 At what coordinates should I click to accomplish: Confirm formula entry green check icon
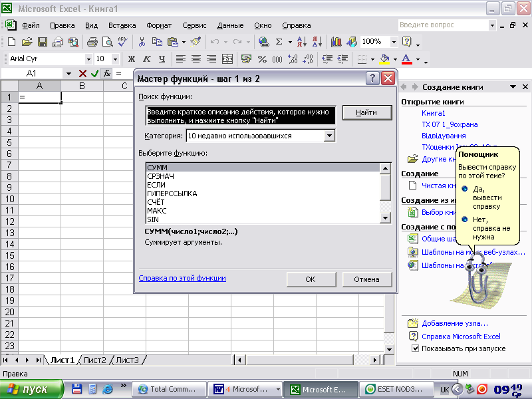[x=94, y=73]
